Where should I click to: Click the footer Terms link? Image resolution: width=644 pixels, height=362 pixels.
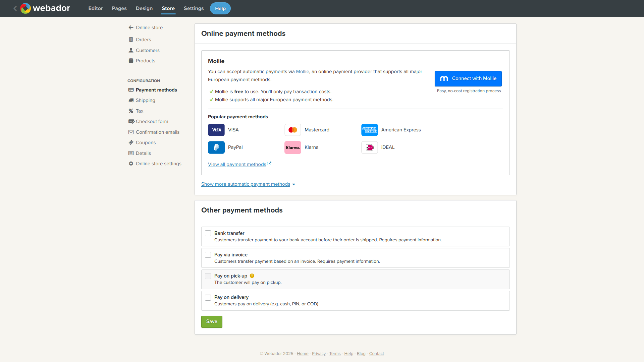coord(335,354)
